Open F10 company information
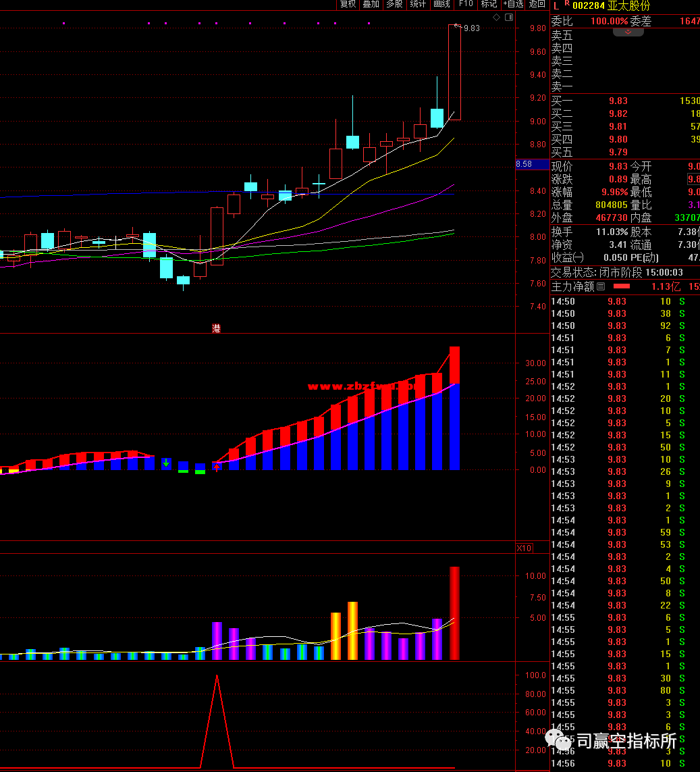The image size is (700, 772). click(x=466, y=4)
